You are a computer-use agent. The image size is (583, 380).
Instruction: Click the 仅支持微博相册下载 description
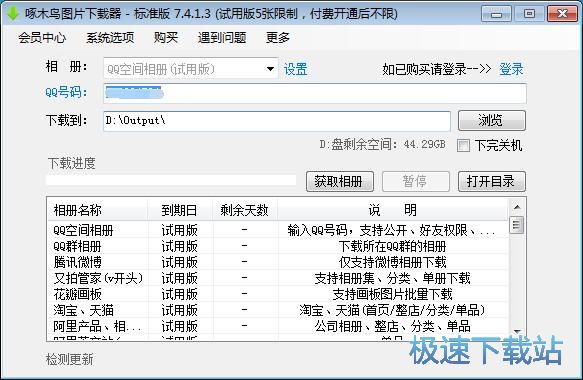393,262
